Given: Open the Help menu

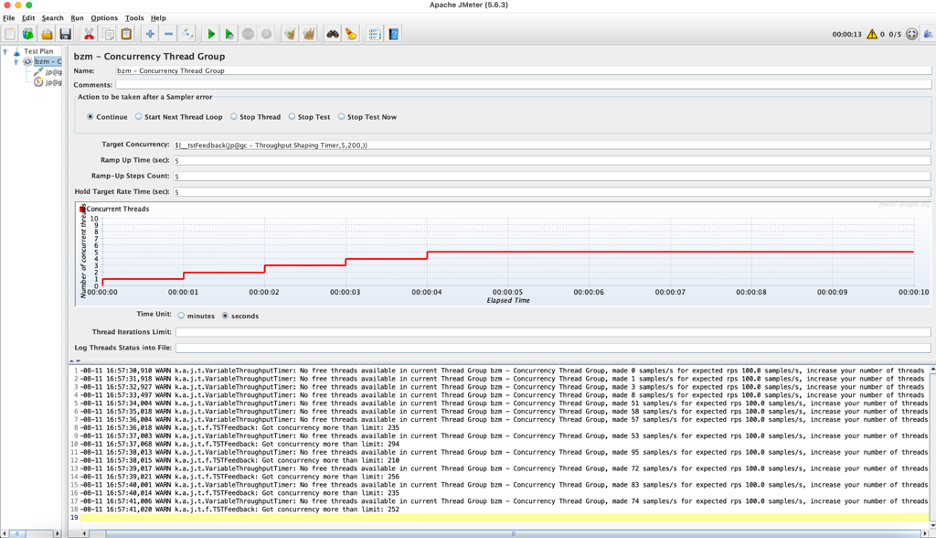Looking at the screenshot, I should [x=158, y=18].
